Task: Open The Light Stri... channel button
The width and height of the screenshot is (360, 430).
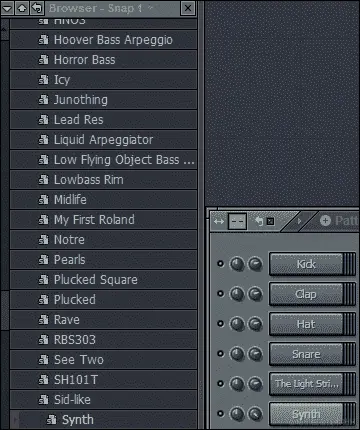Action: click(x=306, y=384)
